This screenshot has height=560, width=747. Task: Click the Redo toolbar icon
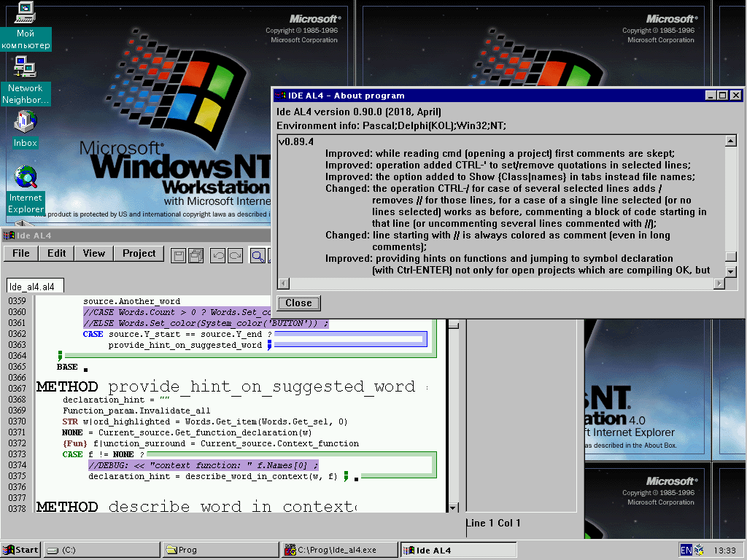click(236, 256)
